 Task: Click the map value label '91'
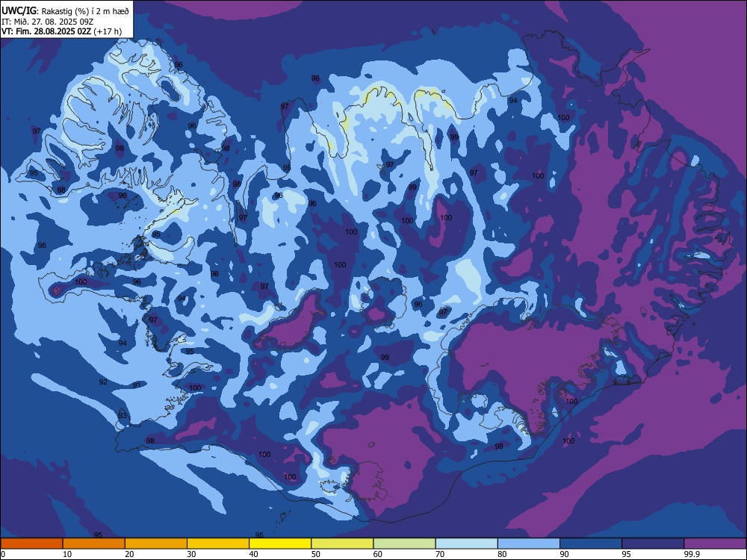(x=137, y=385)
